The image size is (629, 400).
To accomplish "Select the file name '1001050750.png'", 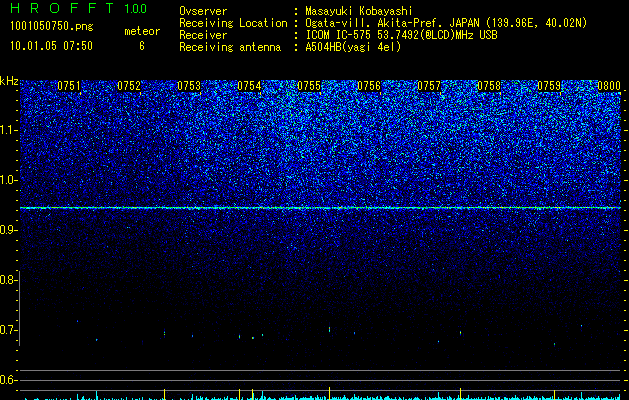I will pyautogui.click(x=51, y=27).
